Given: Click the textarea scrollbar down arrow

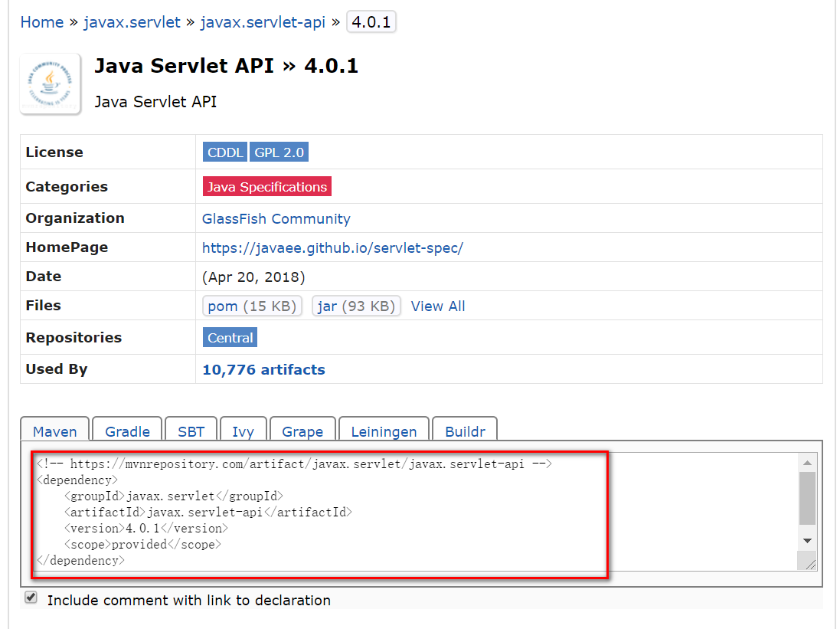Looking at the screenshot, I should tap(807, 541).
